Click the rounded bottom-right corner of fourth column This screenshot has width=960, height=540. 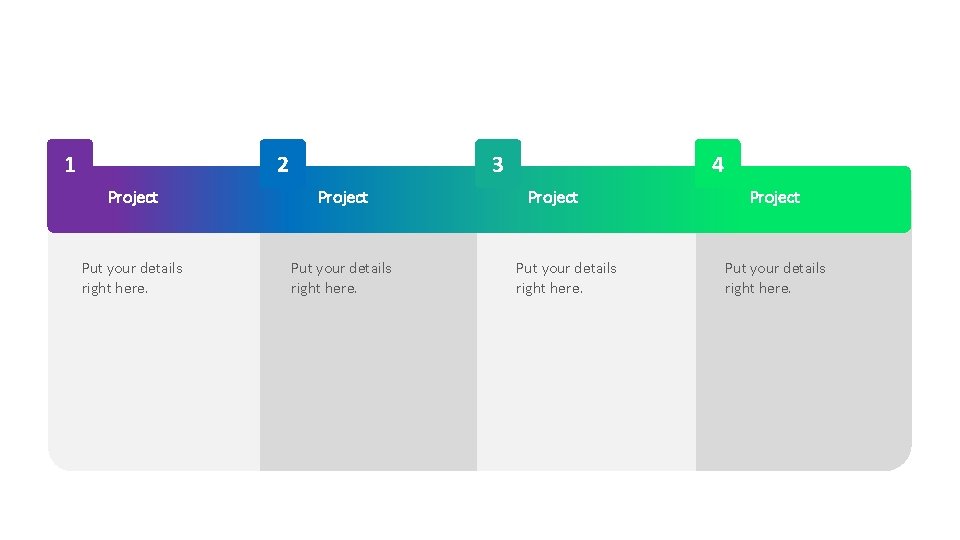click(x=898, y=458)
